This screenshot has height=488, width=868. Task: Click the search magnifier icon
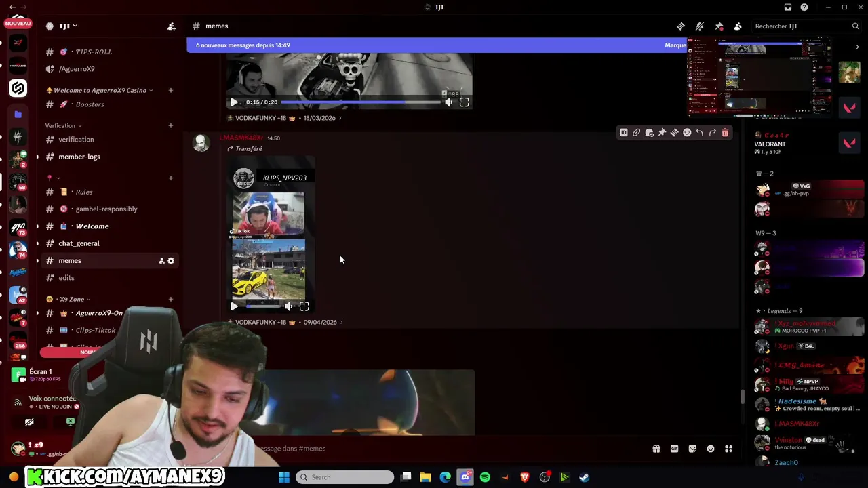point(855,26)
